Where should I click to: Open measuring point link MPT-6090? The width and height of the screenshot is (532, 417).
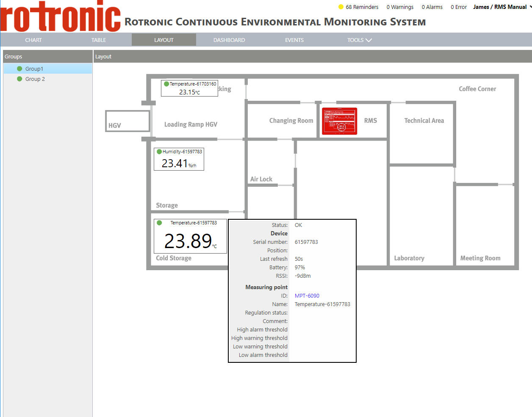307,295
